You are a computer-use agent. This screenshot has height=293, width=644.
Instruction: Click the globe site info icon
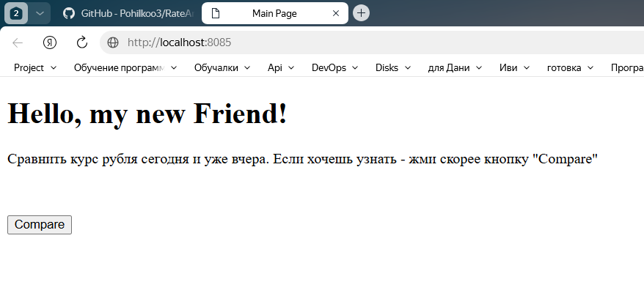(x=112, y=42)
